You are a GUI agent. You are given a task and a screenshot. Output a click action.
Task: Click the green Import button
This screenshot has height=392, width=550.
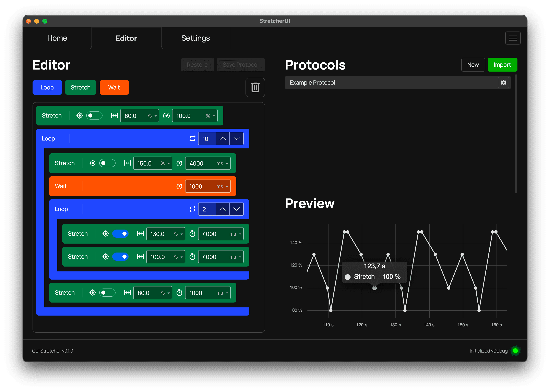[x=502, y=65]
